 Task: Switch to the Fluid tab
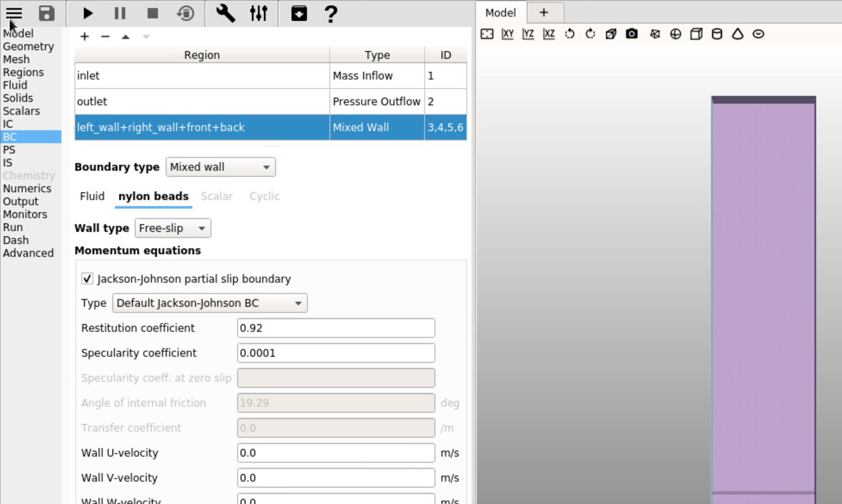click(92, 196)
